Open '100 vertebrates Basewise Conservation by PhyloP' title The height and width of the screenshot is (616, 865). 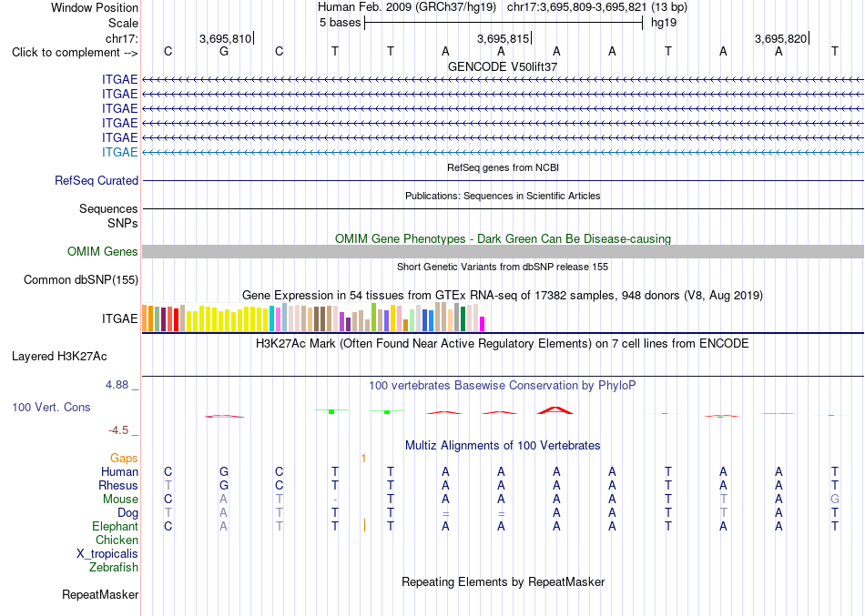click(503, 386)
